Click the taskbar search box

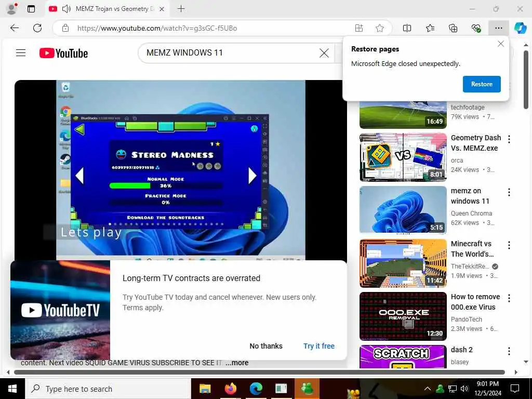[x=108, y=389]
